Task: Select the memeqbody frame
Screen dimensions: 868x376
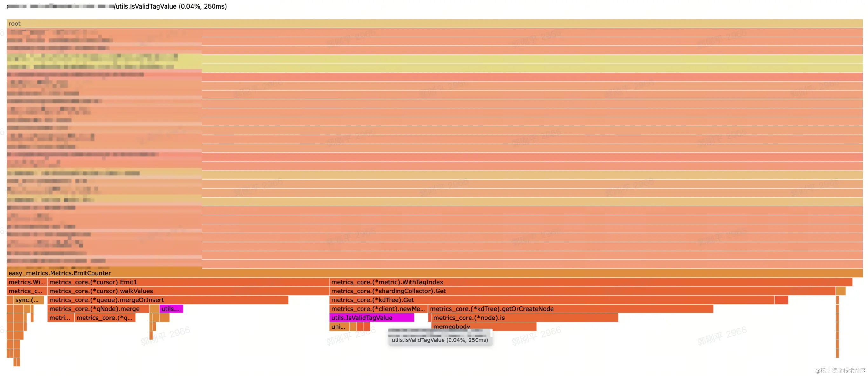Action: pos(484,326)
